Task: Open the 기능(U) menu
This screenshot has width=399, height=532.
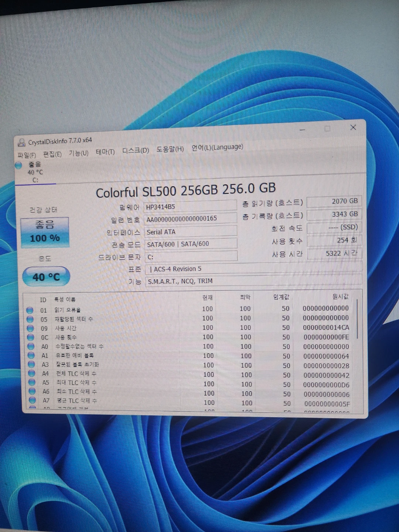Action: 78,153
